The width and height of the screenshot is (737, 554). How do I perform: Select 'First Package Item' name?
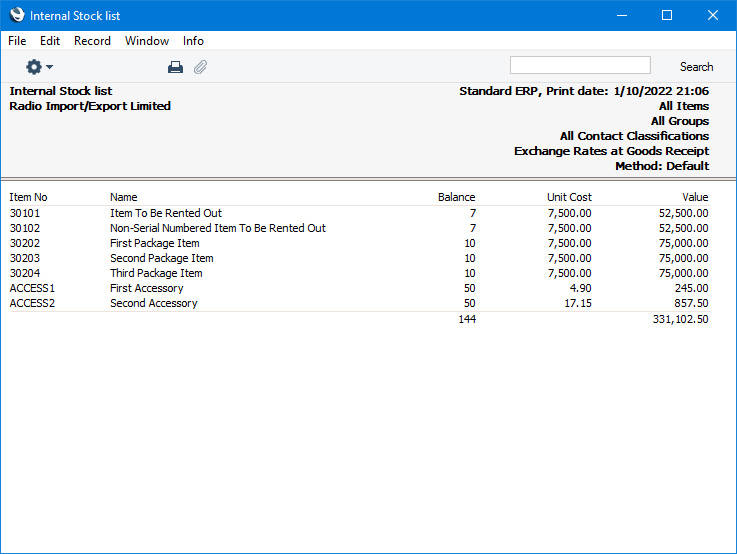pos(155,243)
